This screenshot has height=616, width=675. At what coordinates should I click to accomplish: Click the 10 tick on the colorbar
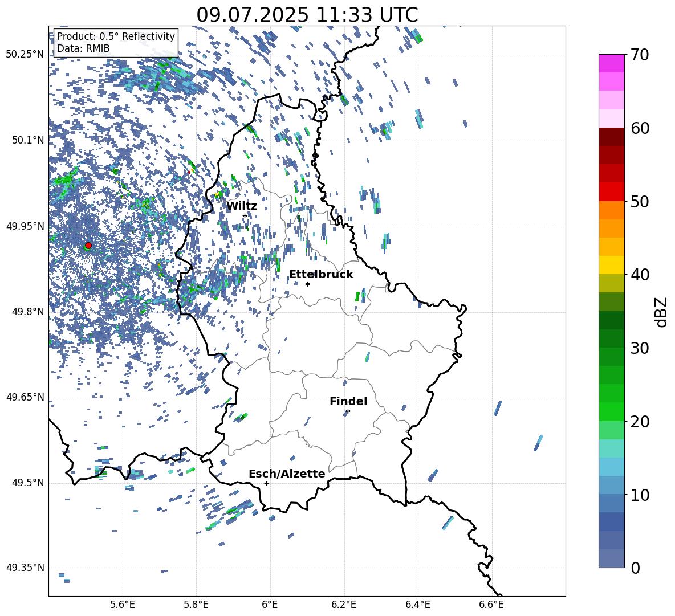[x=640, y=495]
